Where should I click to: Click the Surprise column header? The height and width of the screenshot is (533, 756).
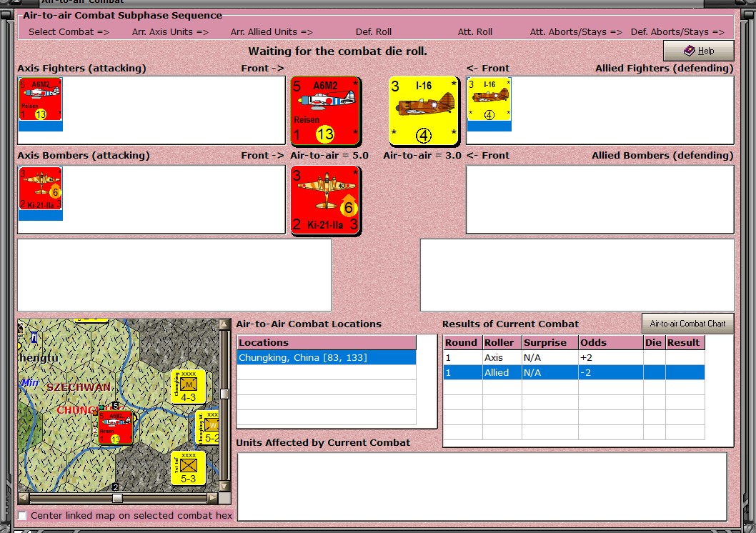549,343
